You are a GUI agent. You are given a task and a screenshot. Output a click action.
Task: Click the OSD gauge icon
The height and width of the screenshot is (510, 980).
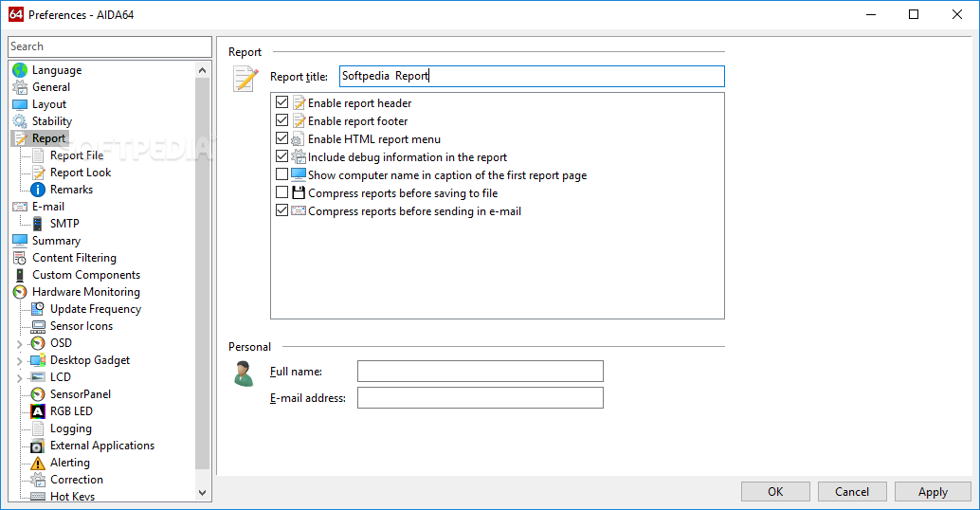click(38, 343)
